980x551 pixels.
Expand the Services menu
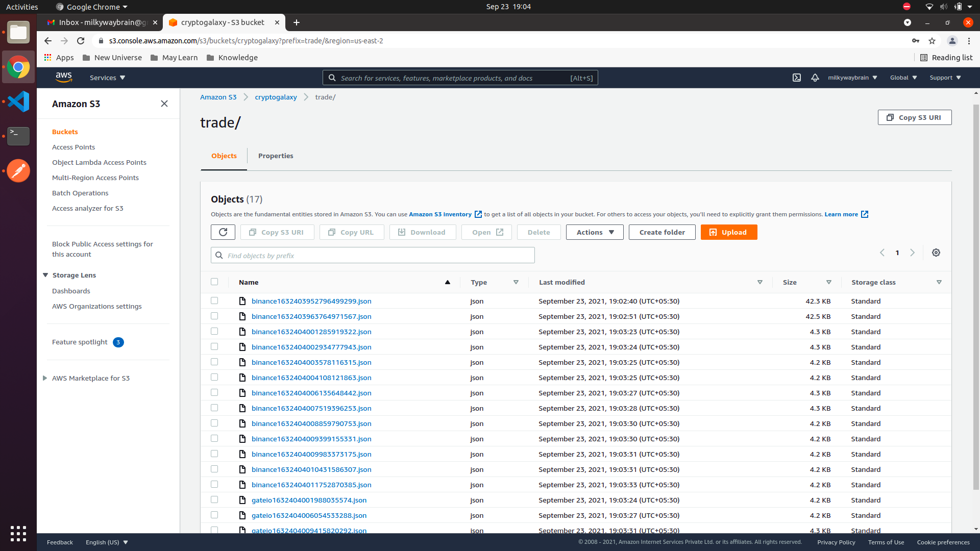coord(107,78)
